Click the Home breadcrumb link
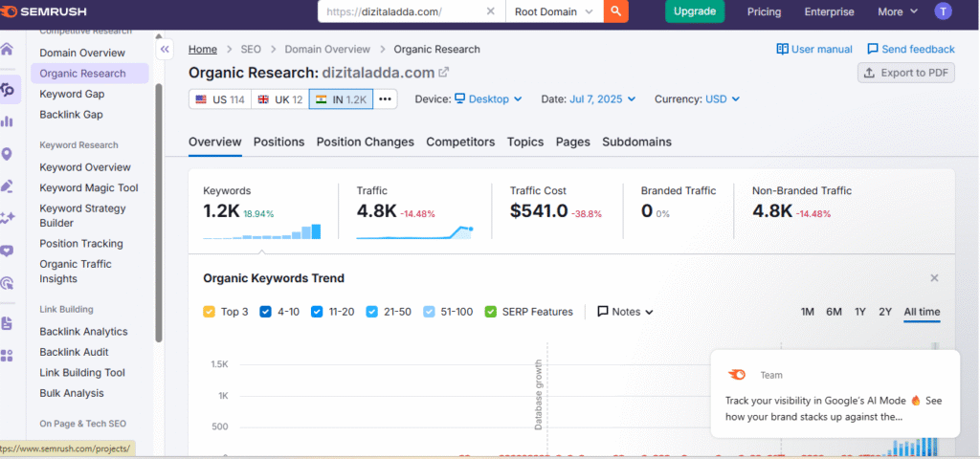This screenshot has width=980, height=459. coord(203,50)
